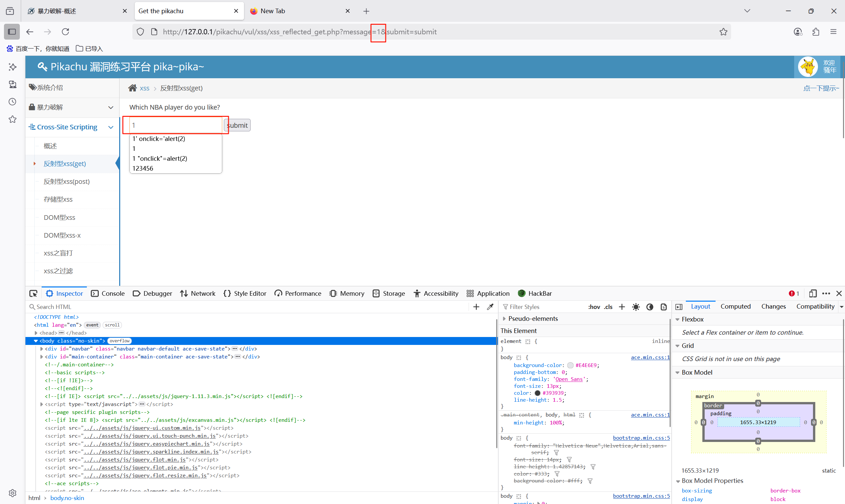The image size is (845, 504).
Task: Click the submit button
Action: click(x=237, y=125)
